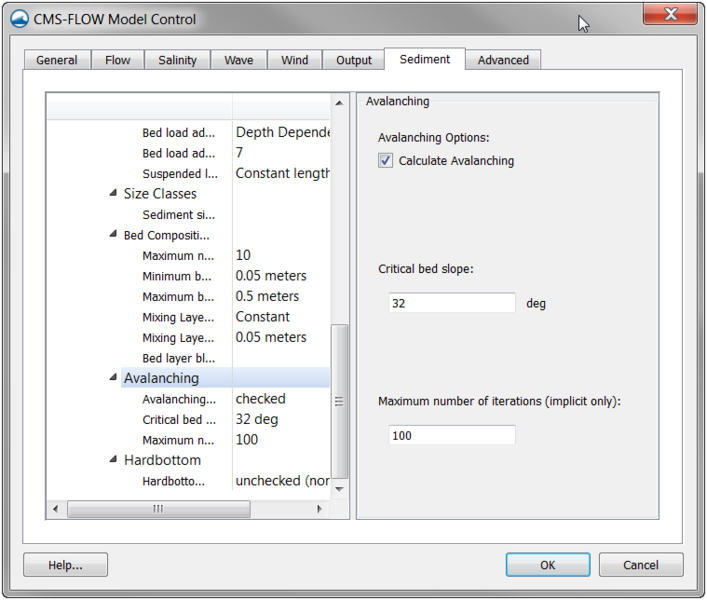Confirm settings with OK button
This screenshot has height=600, width=707.
coord(548,565)
